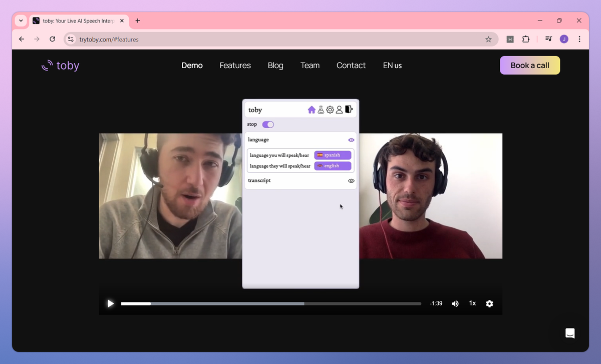Image resolution: width=601 pixels, height=364 pixels.
Task: Open the Blog page
Action: pyautogui.click(x=275, y=66)
